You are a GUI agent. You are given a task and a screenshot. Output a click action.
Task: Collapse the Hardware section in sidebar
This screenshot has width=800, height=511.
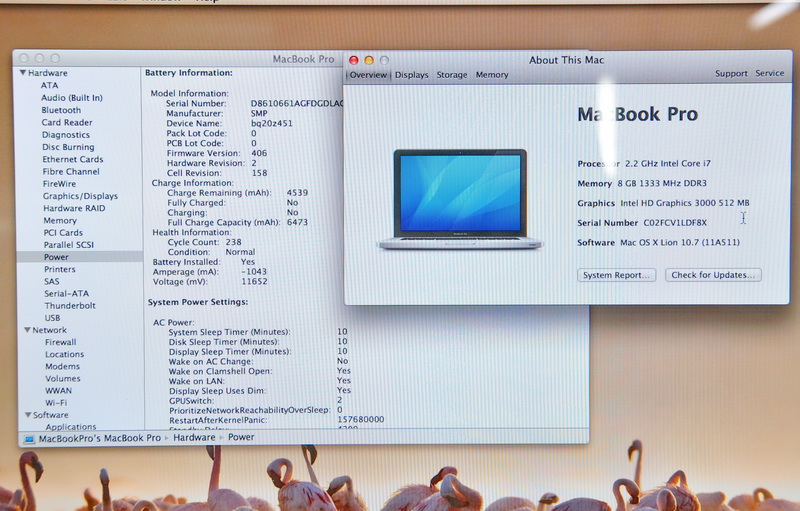point(23,73)
